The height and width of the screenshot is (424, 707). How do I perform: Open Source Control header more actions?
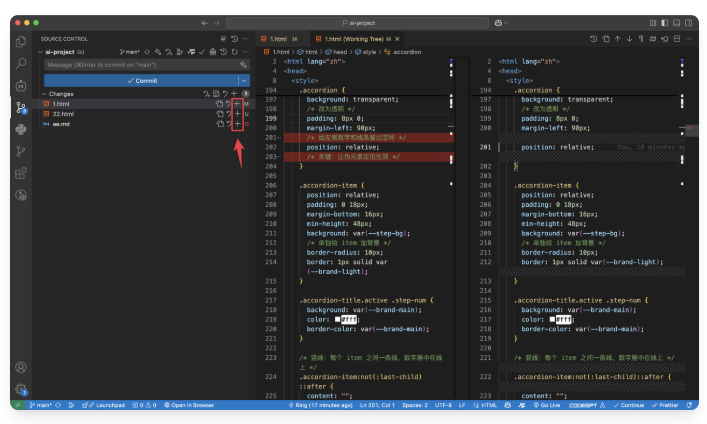245,39
